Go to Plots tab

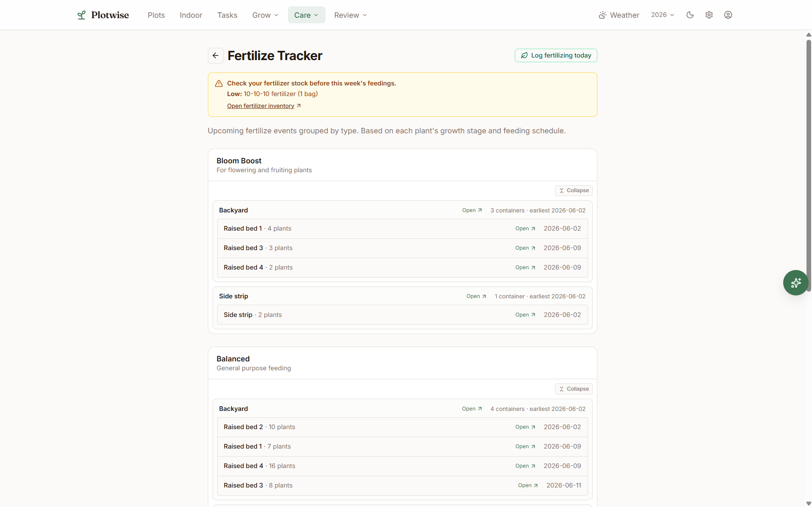pos(156,15)
